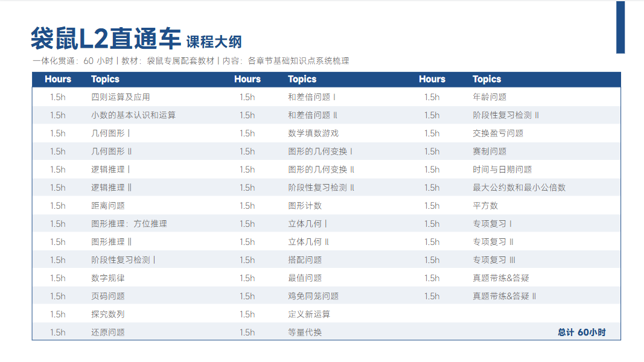Screen dimensions: 644x362
Task: Click the subtitle line starting with 一体化贯通
Action: pyautogui.click(x=191, y=61)
